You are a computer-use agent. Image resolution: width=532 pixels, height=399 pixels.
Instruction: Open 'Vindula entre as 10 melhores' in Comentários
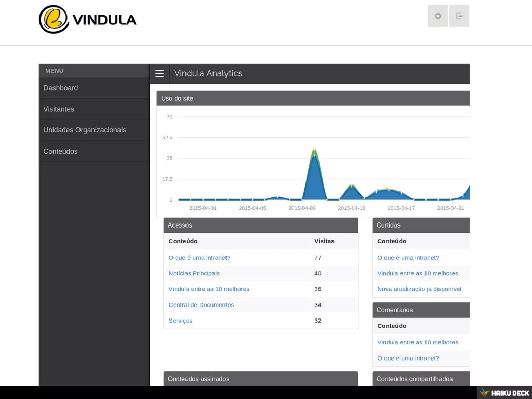[417, 343]
